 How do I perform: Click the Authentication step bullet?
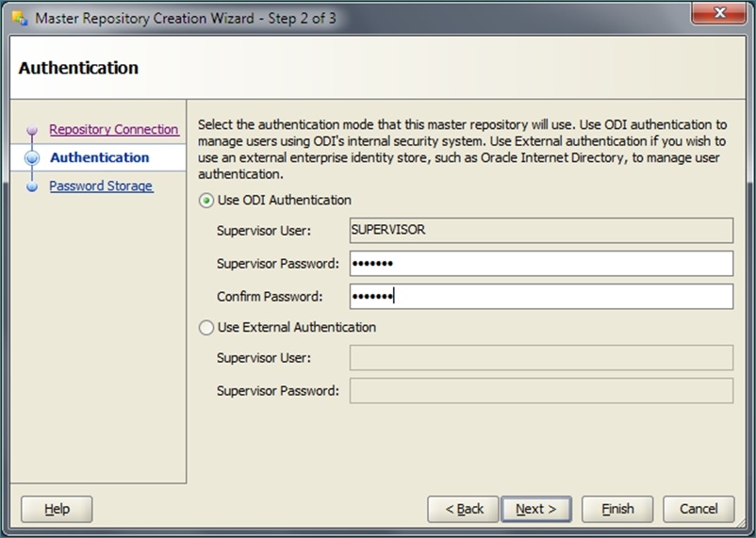pyautogui.click(x=32, y=157)
